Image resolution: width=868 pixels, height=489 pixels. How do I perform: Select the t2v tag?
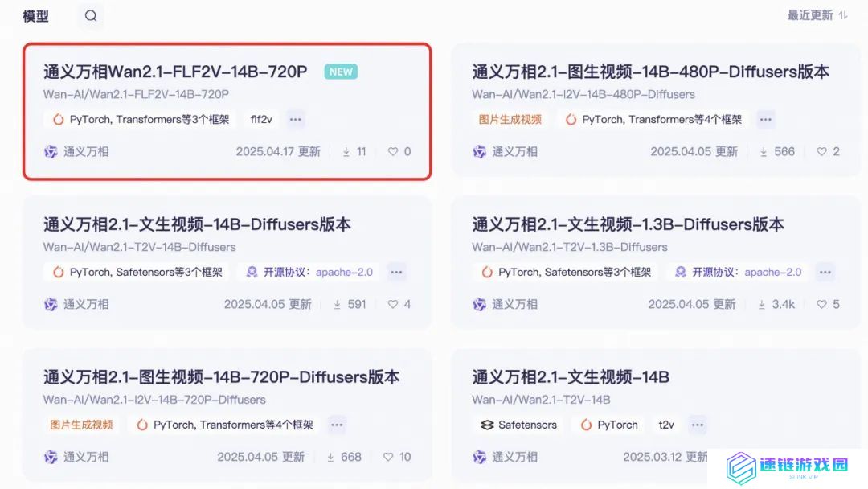pyautogui.click(x=666, y=425)
